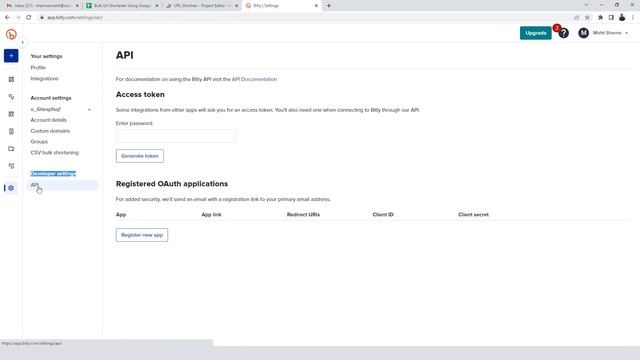Click the Client ID column header
Screen dimensions: 640x360
[383, 214]
